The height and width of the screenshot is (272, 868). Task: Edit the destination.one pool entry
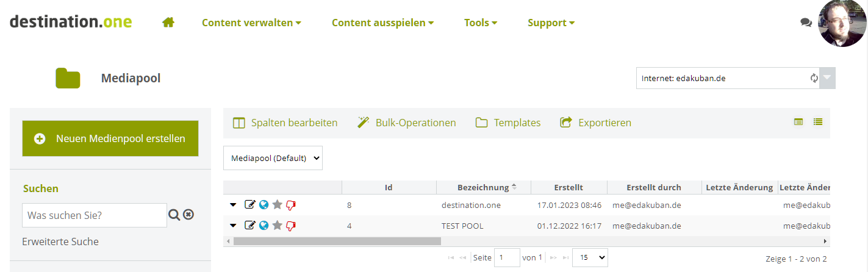coord(249,205)
